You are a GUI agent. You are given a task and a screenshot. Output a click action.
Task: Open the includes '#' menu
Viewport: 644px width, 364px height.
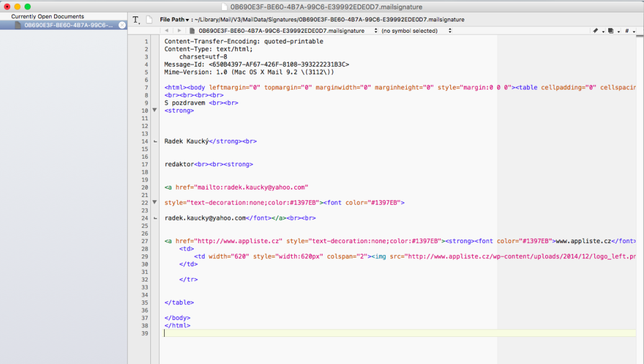point(629,31)
